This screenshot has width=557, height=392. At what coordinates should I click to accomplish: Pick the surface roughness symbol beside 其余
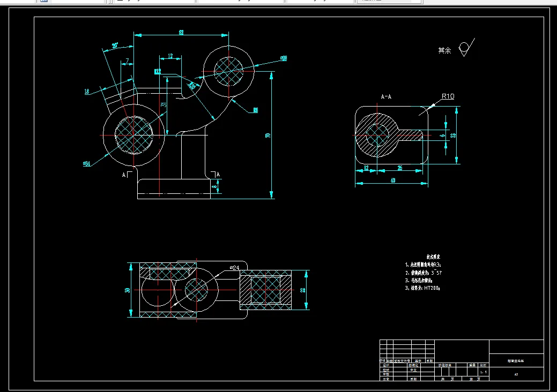[x=466, y=48]
